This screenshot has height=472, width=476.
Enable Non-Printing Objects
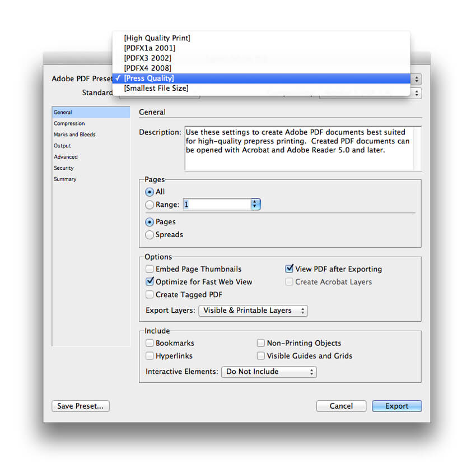[x=261, y=343]
